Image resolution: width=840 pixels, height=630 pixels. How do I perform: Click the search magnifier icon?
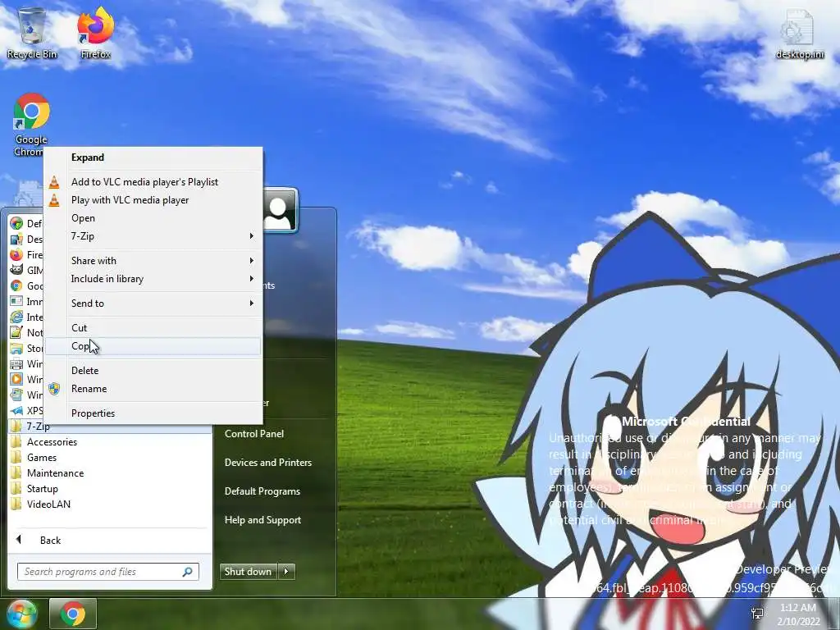[x=188, y=572]
